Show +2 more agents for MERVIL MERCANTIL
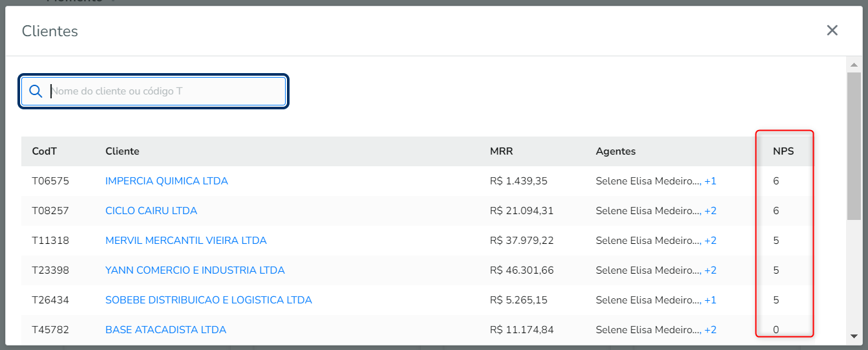Screen dimensions: 868x350 pyautogui.click(x=710, y=241)
